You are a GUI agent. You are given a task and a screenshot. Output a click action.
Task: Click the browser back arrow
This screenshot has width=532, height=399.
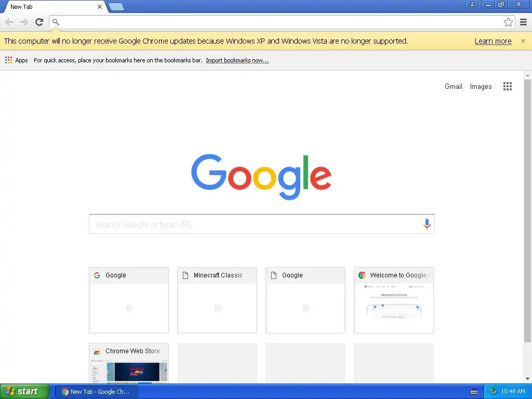click(x=9, y=22)
